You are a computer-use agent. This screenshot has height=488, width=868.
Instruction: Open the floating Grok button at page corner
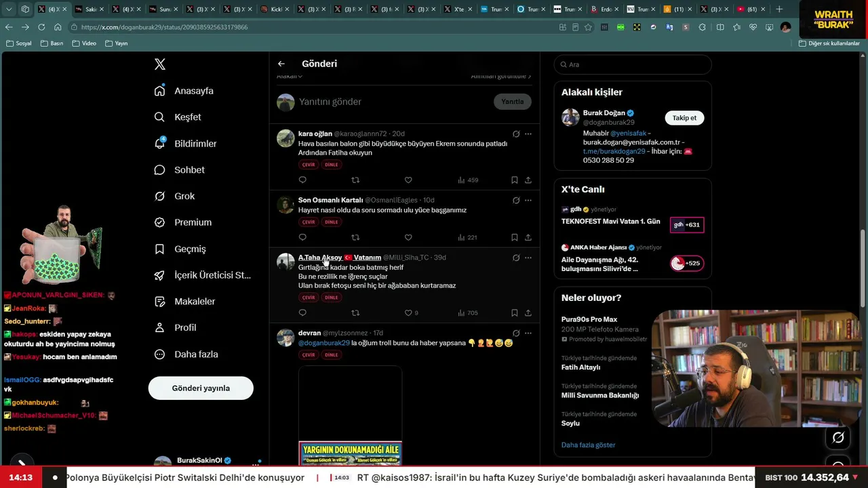(x=838, y=438)
